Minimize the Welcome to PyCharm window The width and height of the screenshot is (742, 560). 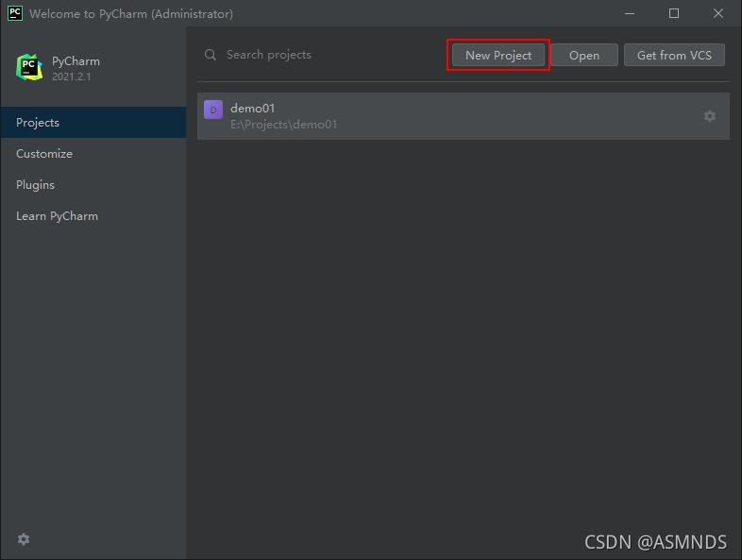(x=630, y=13)
